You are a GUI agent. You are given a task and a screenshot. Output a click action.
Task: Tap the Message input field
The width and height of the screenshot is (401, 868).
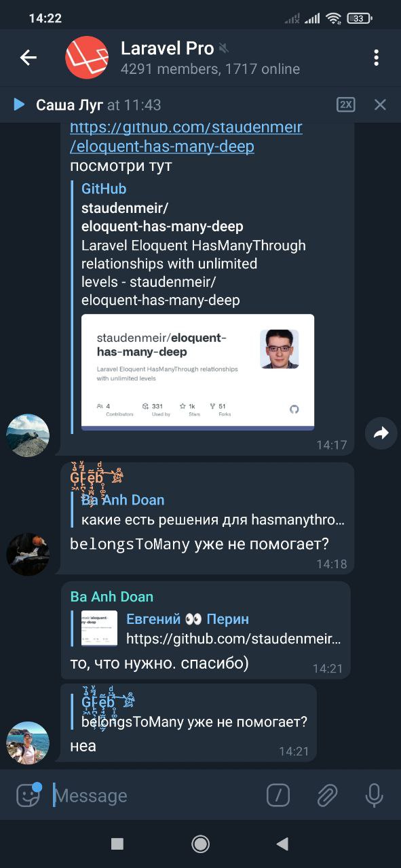click(x=155, y=795)
